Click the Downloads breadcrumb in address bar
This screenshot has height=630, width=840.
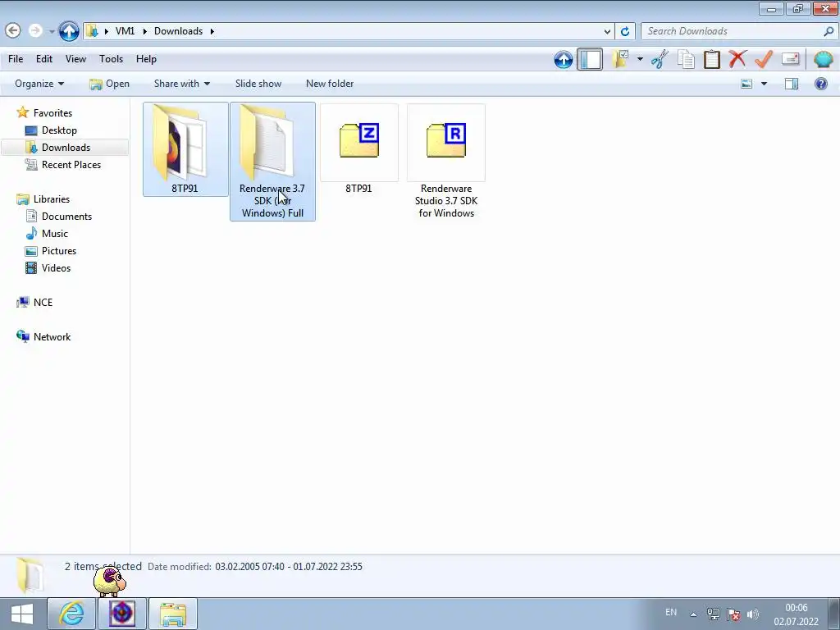(x=178, y=31)
